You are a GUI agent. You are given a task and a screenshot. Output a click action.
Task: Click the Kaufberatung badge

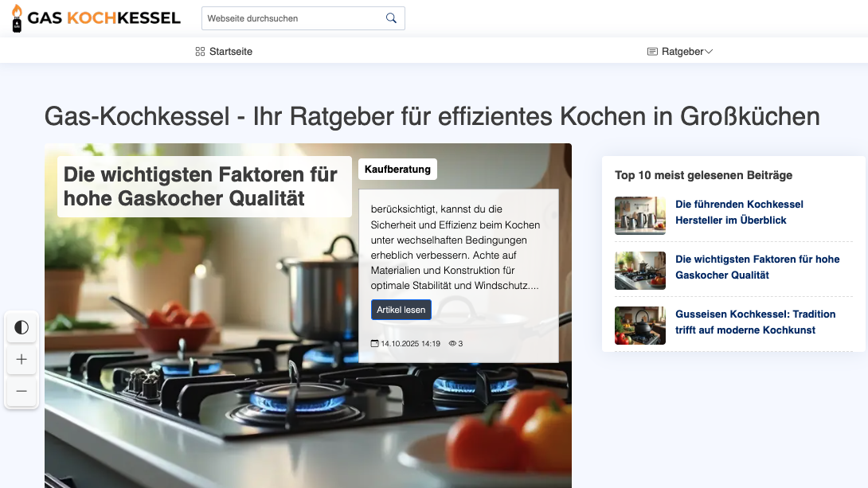[x=397, y=169]
